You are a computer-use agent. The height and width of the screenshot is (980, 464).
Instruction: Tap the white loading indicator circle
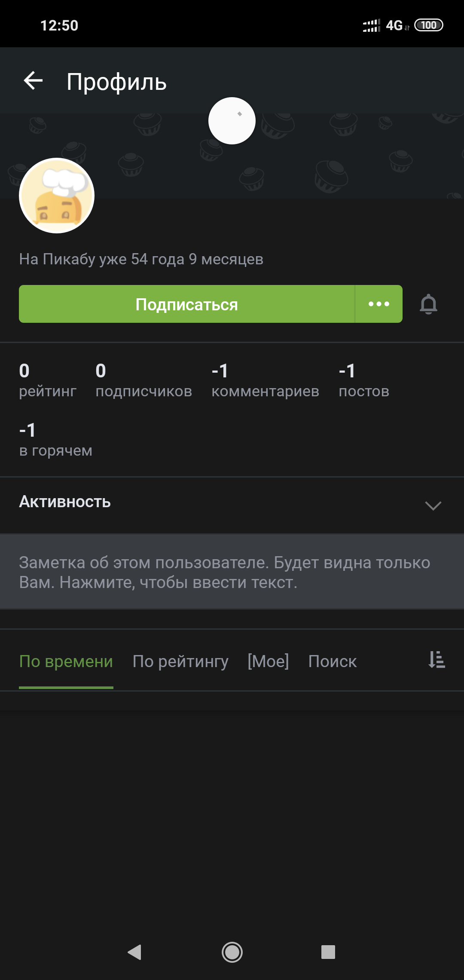click(x=232, y=121)
